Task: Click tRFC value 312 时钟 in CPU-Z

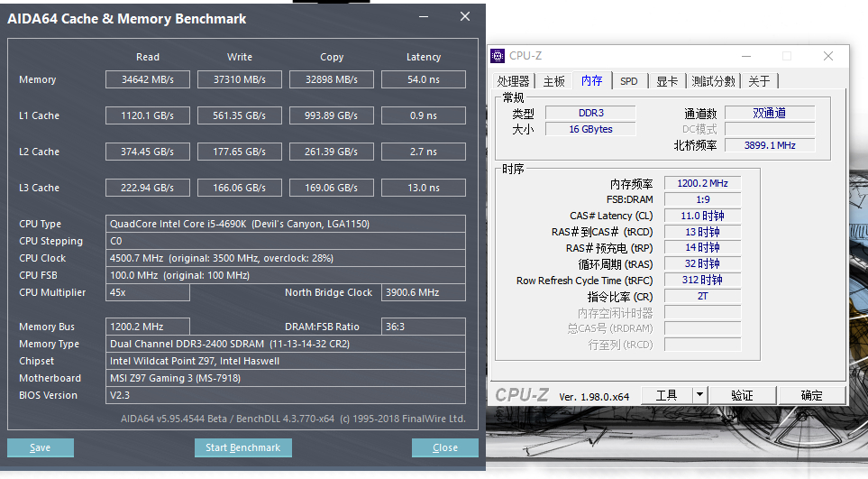Action: coord(702,280)
